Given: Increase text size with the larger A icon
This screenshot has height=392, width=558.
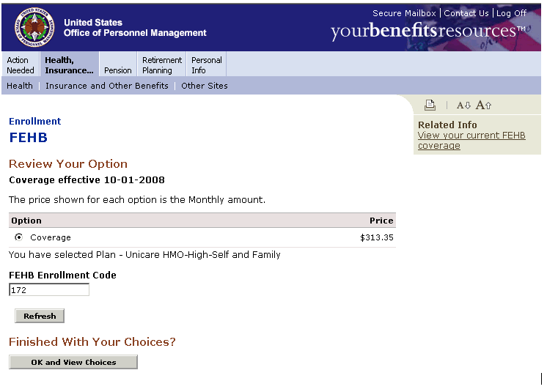Looking at the screenshot, I should tap(483, 106).
